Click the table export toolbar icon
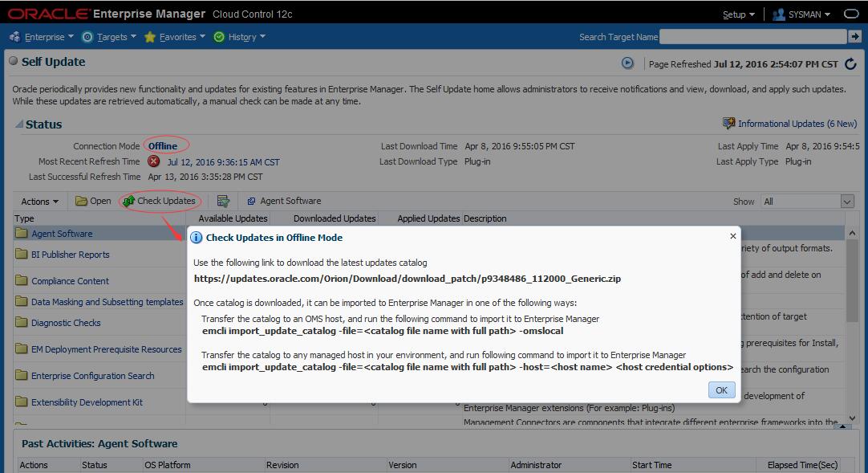The height and width of the screenshot is (473, 868). click(223, 201)
